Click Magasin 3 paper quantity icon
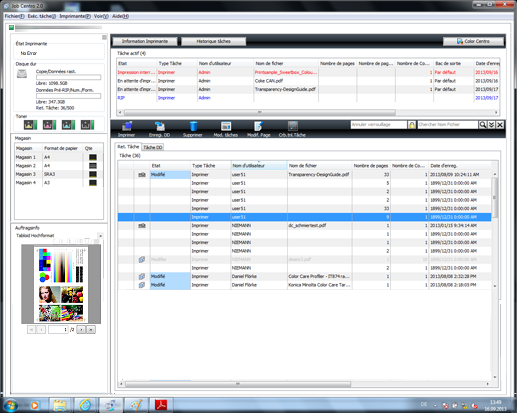Image resolution: width=517 pixels, height=413 pixels. click(x=93, y=174)
